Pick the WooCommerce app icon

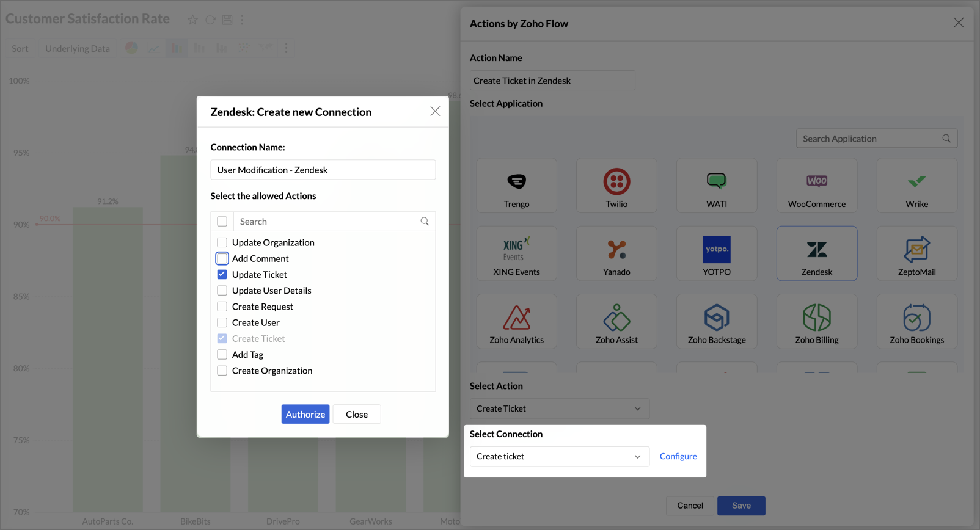pyautogui.click(x=816, y=186)
